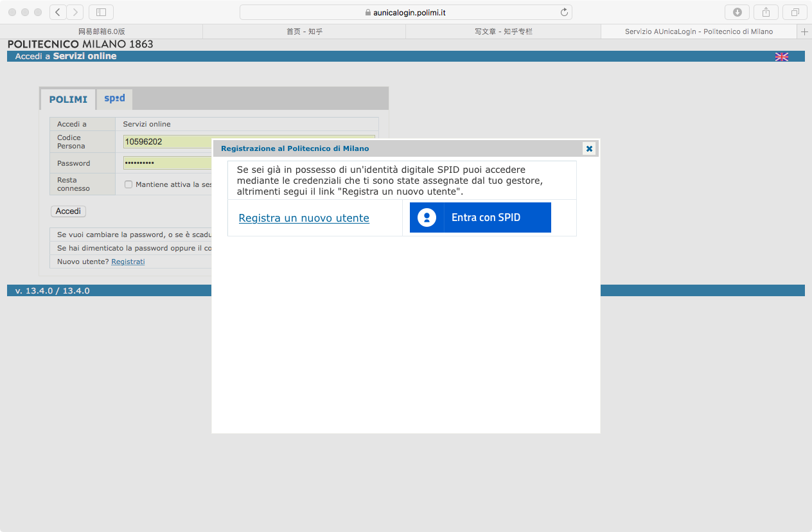Open a new tab with plus button
Image resolution: width=812 pixels, height=532 pixels.
click(804, 31)
